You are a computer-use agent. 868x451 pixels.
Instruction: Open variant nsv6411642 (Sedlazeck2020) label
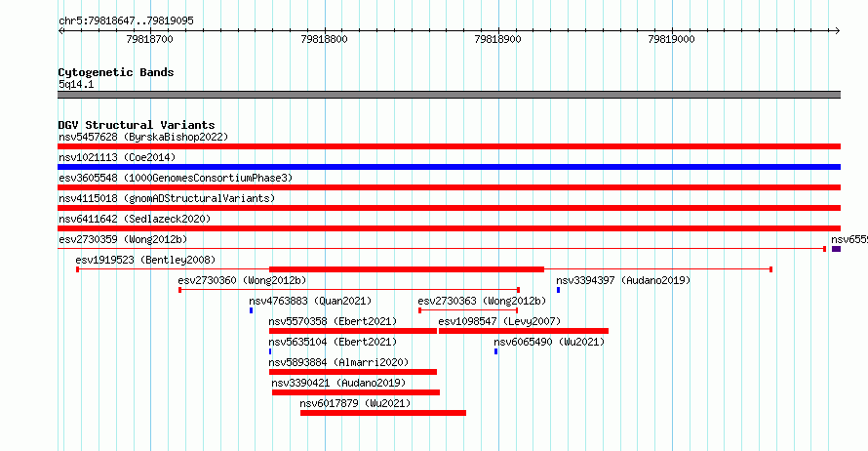(x=135, y=219)
